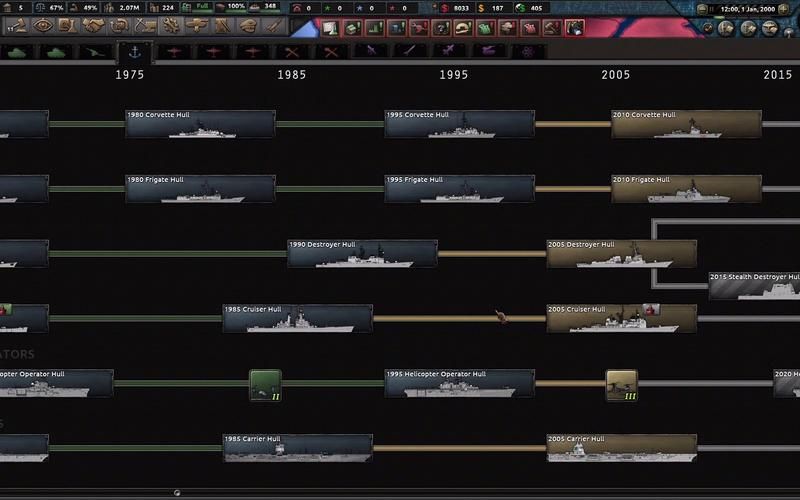Click the factories 224 indicator
This screenshot has width=800, height=500.
click(x=162, y=8)
